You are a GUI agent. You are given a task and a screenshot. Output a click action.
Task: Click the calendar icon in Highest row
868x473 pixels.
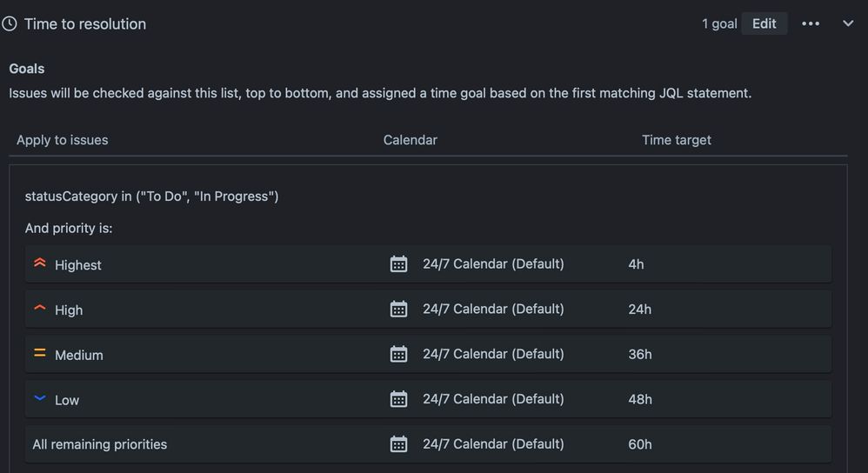[398, 264]
